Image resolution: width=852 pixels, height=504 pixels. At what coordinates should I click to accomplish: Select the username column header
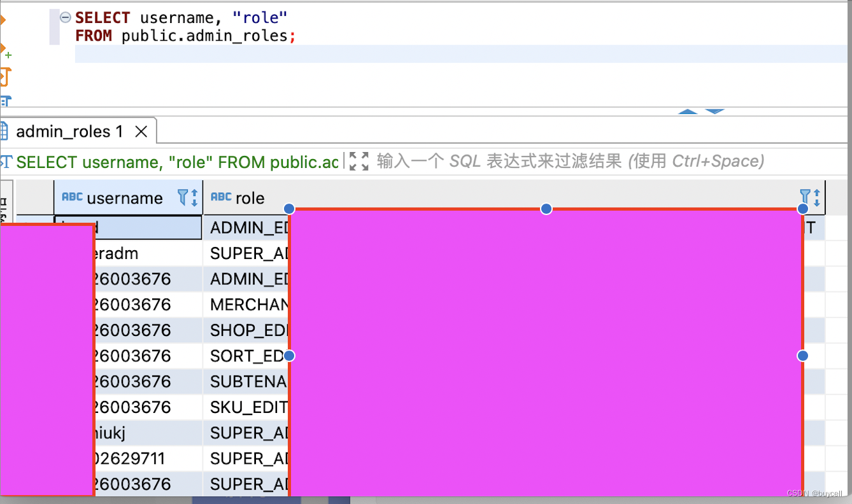128,198
